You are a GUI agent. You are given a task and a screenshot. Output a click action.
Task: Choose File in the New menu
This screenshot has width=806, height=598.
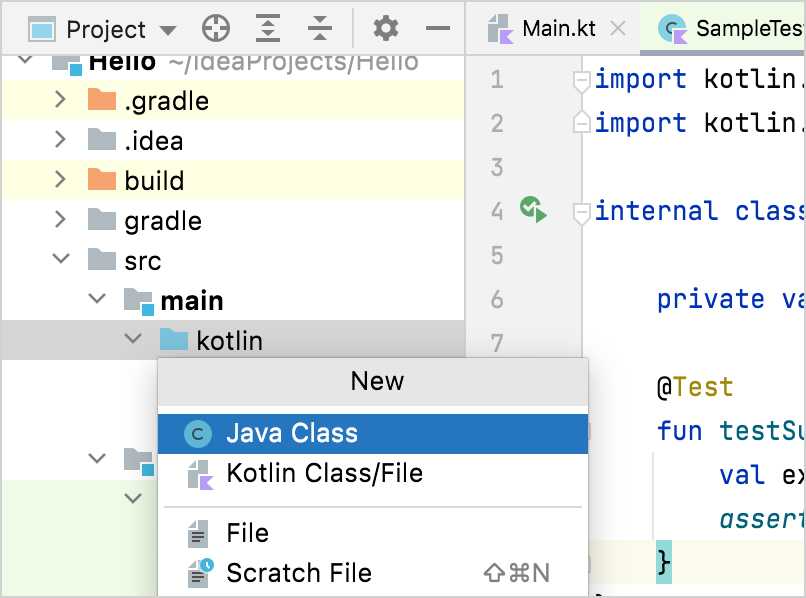[247, 533]
